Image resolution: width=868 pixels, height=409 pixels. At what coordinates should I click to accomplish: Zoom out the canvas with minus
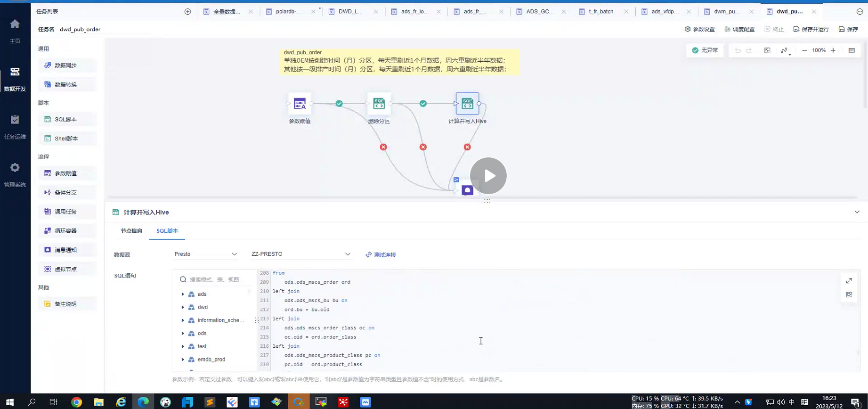tap(804, 50)
